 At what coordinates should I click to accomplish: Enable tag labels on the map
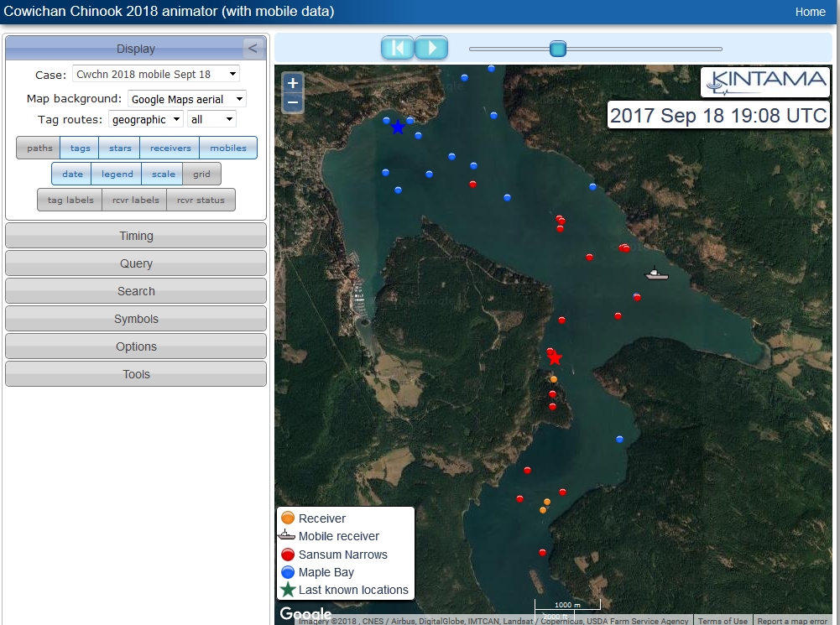point(70,200)
